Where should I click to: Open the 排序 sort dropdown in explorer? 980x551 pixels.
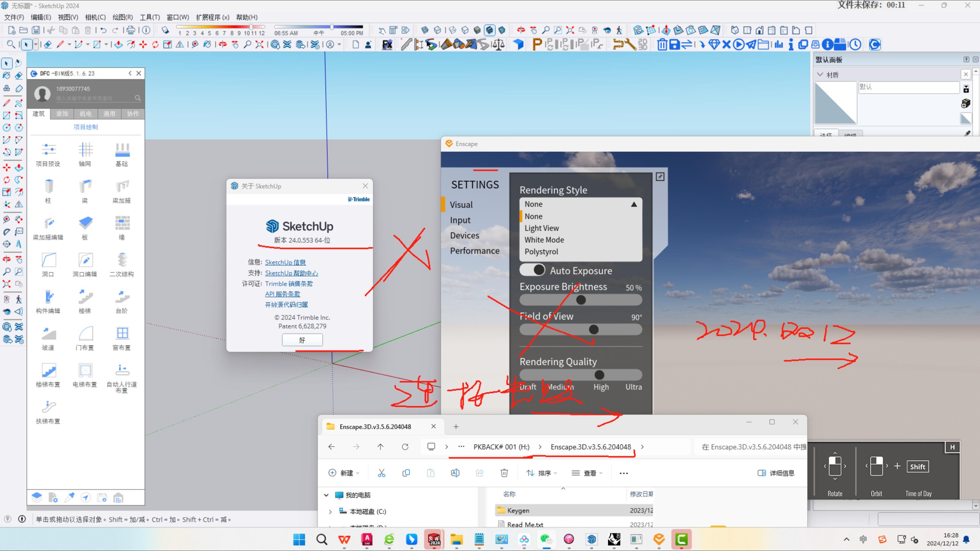[x=542, y=473]
